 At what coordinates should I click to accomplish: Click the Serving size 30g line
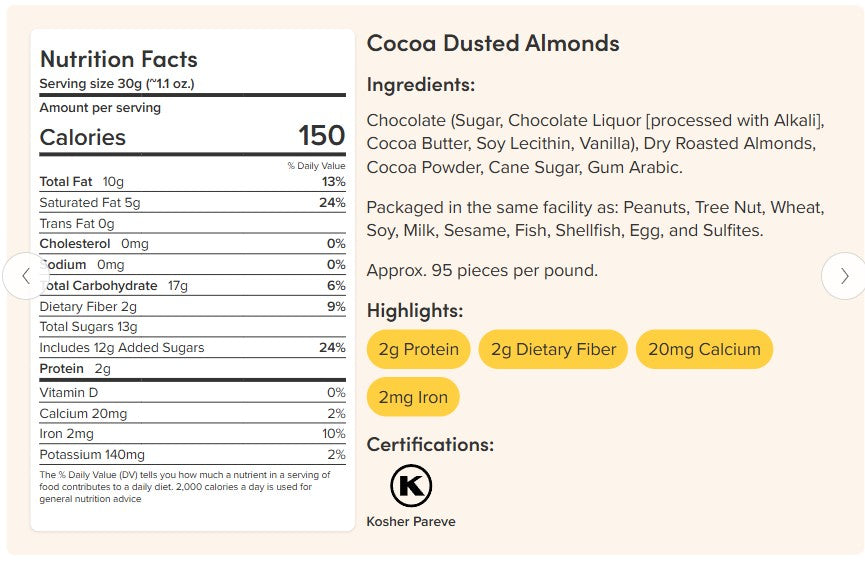[117, 84]
